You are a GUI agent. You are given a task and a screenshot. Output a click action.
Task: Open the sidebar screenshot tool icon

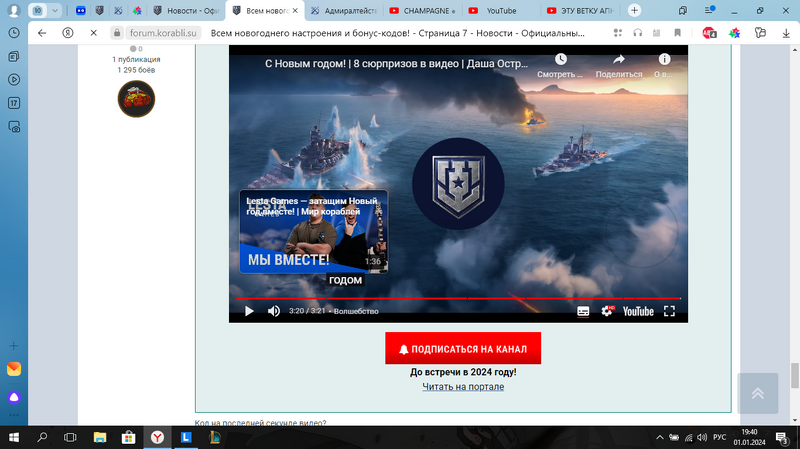coord(14,127)
